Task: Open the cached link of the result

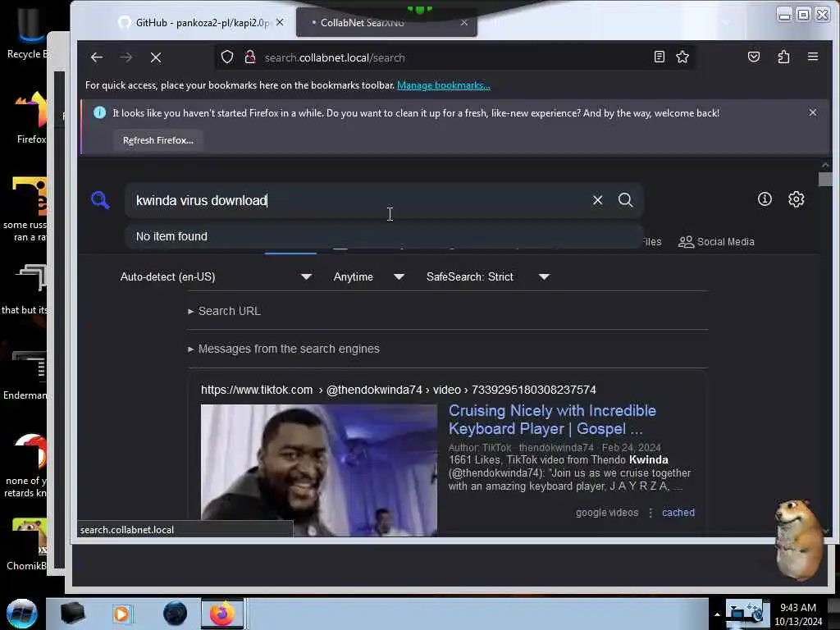Action: 678,513
